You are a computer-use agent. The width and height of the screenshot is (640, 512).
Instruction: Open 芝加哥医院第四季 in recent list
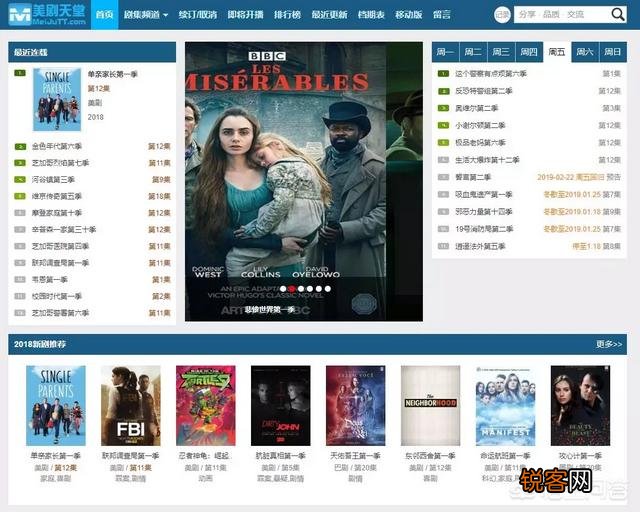tap(60, 246)
